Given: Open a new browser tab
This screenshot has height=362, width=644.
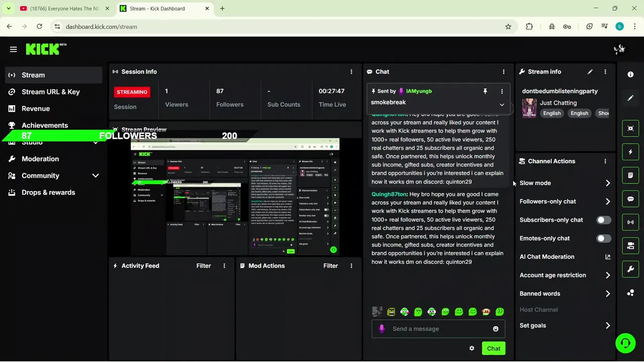Looking at the screenshot, I should [222, 9].
